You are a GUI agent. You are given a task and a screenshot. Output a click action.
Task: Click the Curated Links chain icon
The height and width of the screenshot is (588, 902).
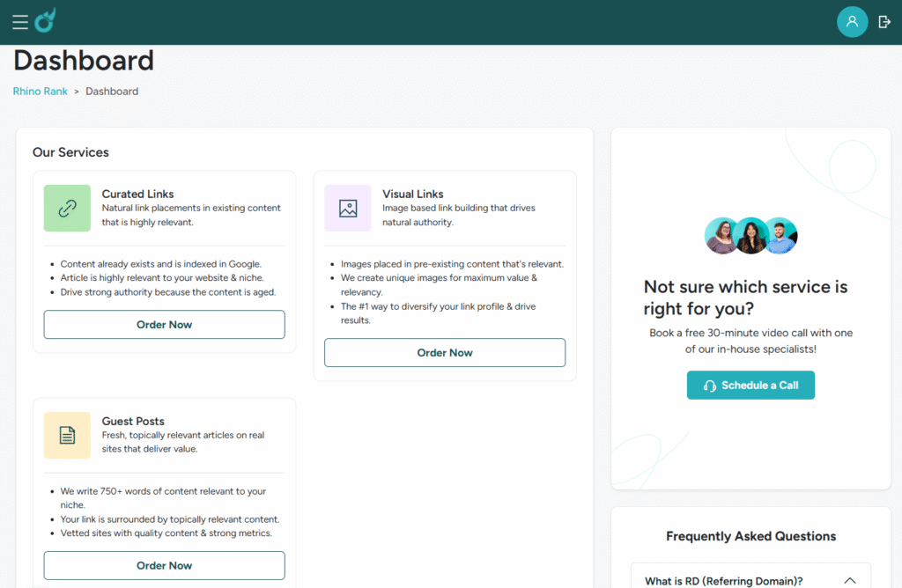(67, 208)
